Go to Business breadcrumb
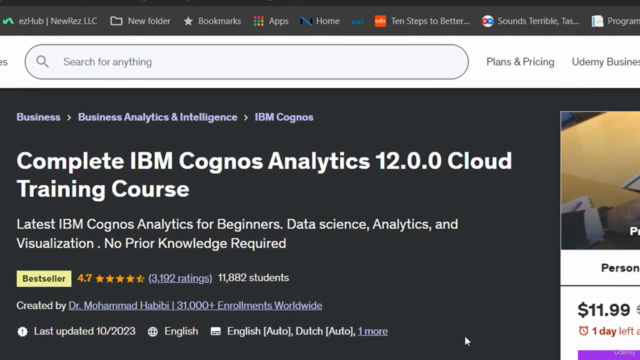 38,117
